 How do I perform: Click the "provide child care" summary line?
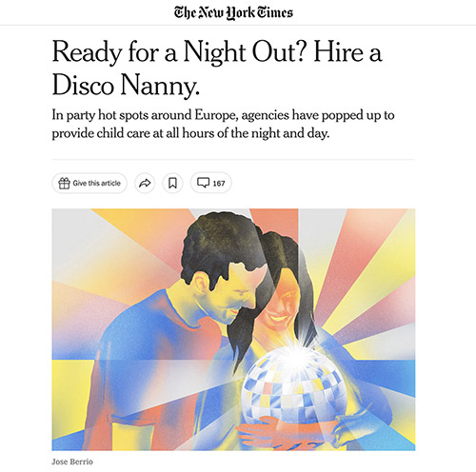(x=190, y=133)
